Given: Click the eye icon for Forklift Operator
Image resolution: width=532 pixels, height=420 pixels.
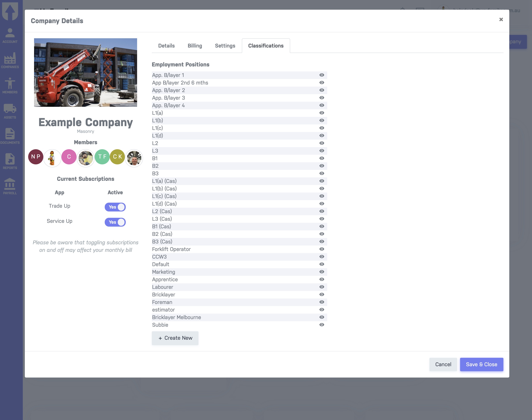Looking at the screenshot, I should click(322, 249).
